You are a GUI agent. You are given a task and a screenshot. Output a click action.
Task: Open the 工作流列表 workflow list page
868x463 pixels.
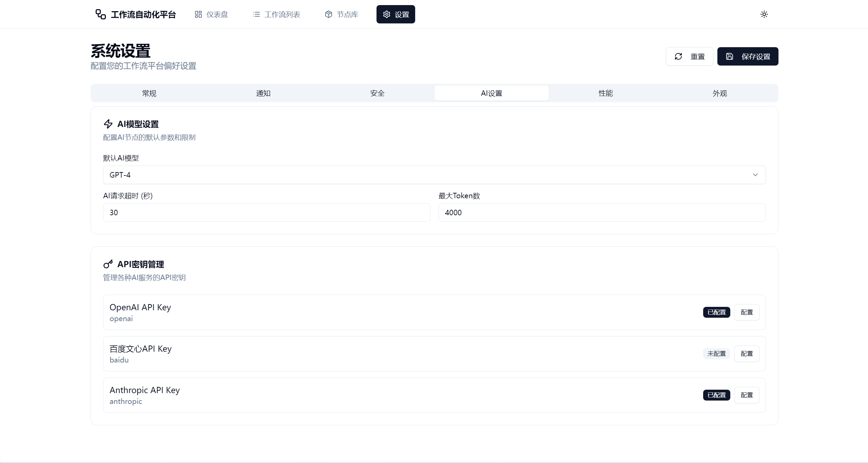click(276, 14)
